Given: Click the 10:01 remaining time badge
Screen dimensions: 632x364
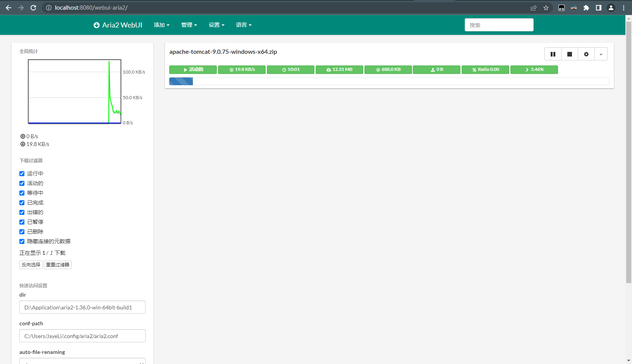Looking at the screenshot, I should click(290, 70).
